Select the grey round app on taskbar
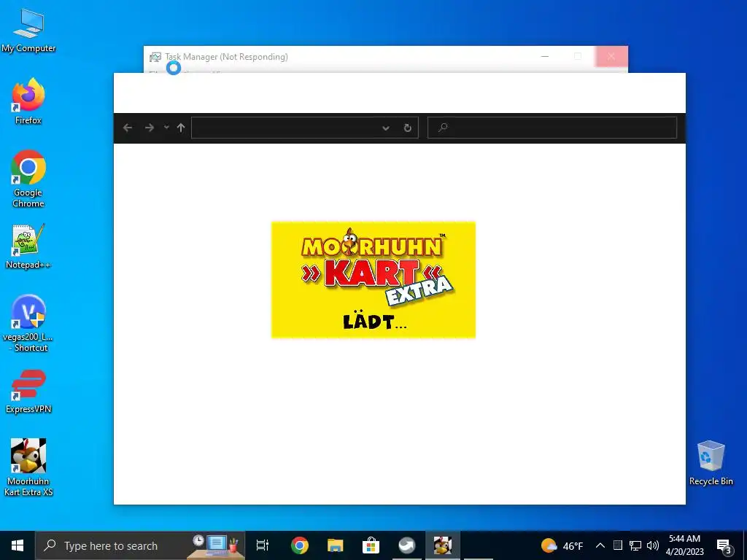Screen dimensions: 747x560 pyautogui.click(x=407, y=545)
